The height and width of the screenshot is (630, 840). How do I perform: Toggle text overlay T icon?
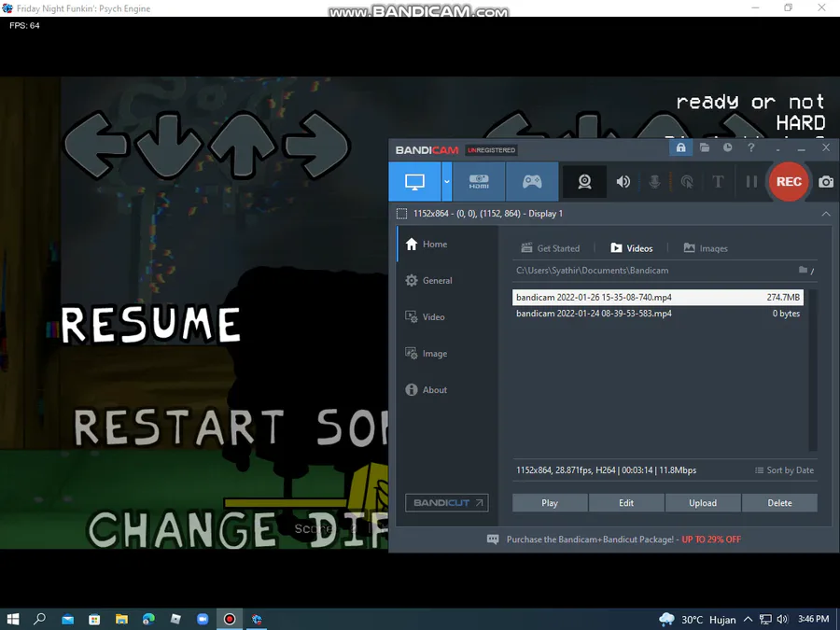tap(718, 182)
